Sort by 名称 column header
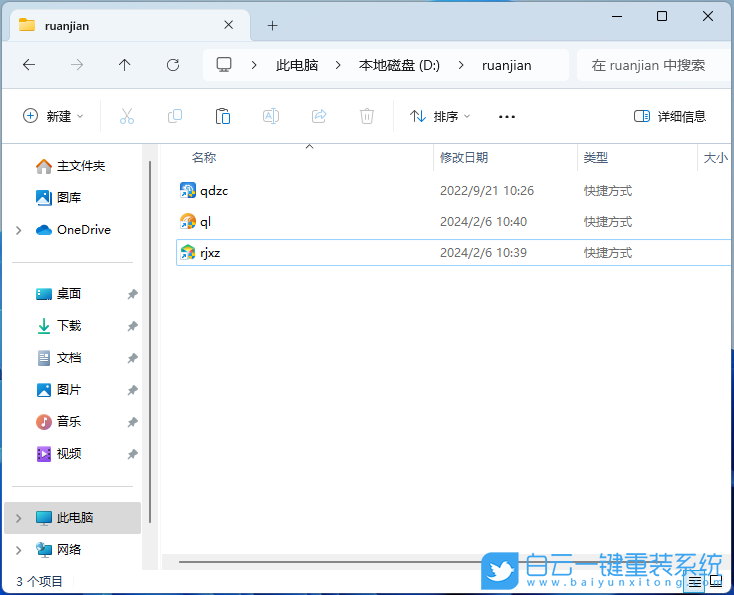Image resolution: width=734 pixels, height=595 pixels. (x=204, y=157)
